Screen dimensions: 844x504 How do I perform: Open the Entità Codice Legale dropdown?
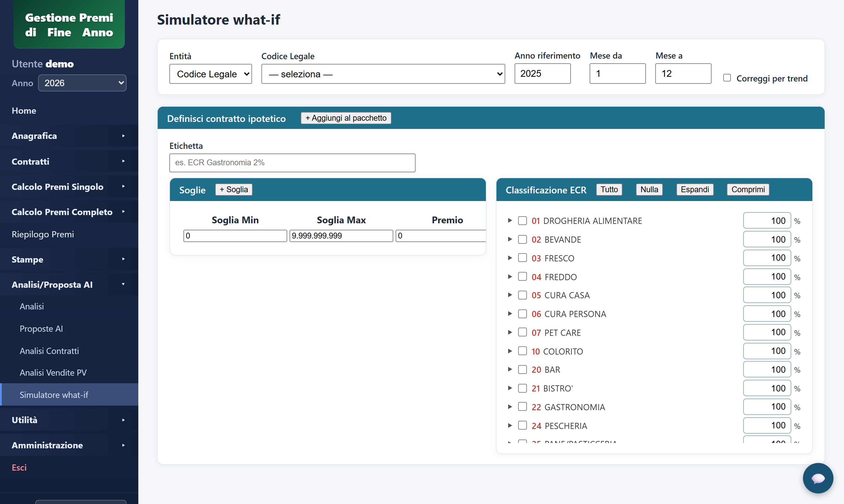click(211, 74)
